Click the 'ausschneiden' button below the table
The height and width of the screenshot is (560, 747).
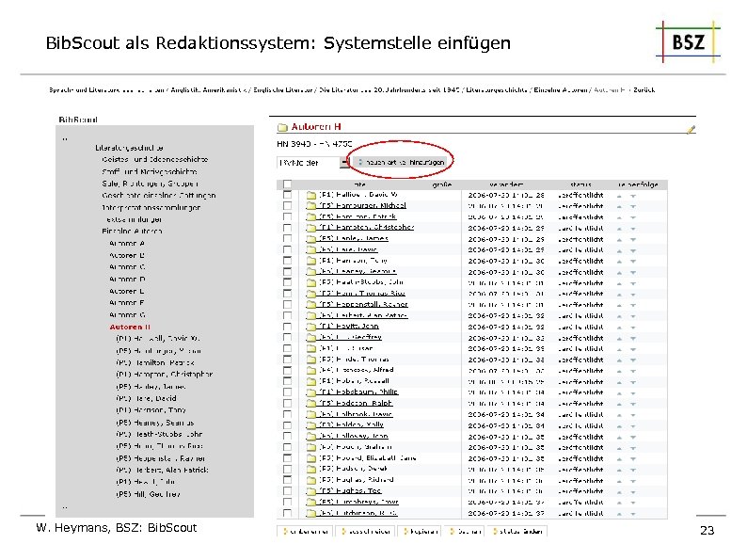point(365,532)
